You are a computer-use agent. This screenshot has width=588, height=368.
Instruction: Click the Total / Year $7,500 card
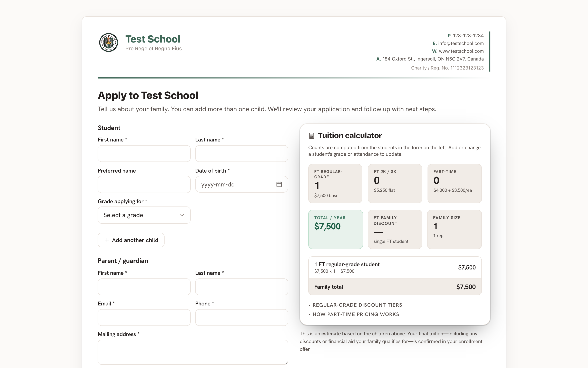point(335,229)
